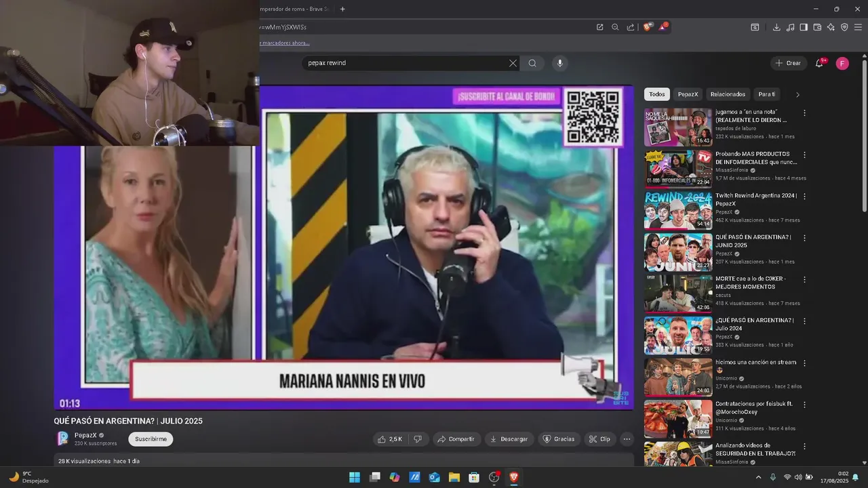868x488 pixels.
Task: Open the music note playlist icon
Action: pyautogui.click(x=790, y=27)
